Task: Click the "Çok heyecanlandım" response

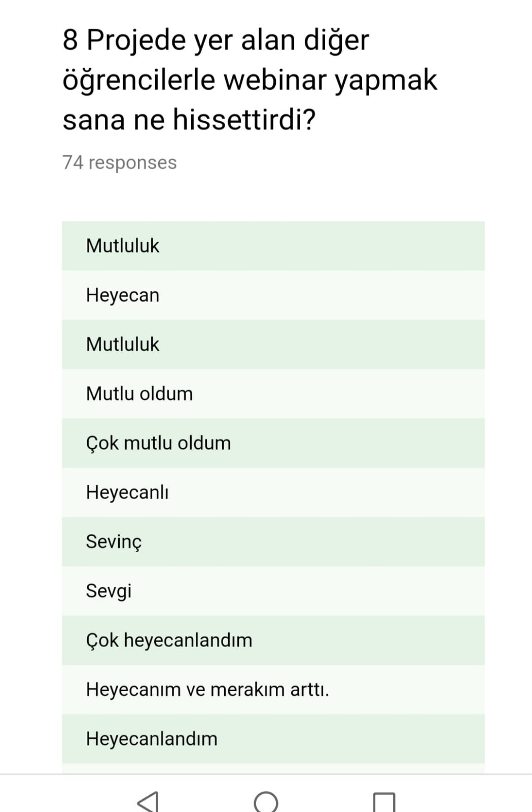Action: 273,640
